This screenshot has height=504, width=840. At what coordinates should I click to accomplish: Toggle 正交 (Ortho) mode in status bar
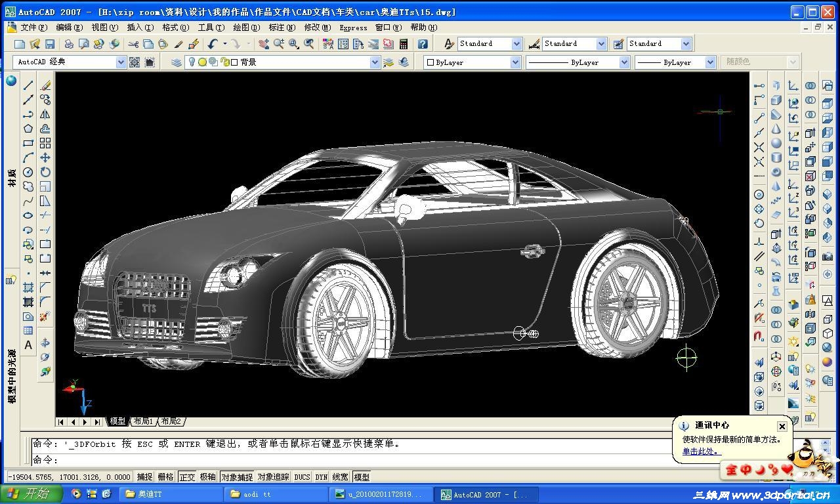tap(187, 477)
